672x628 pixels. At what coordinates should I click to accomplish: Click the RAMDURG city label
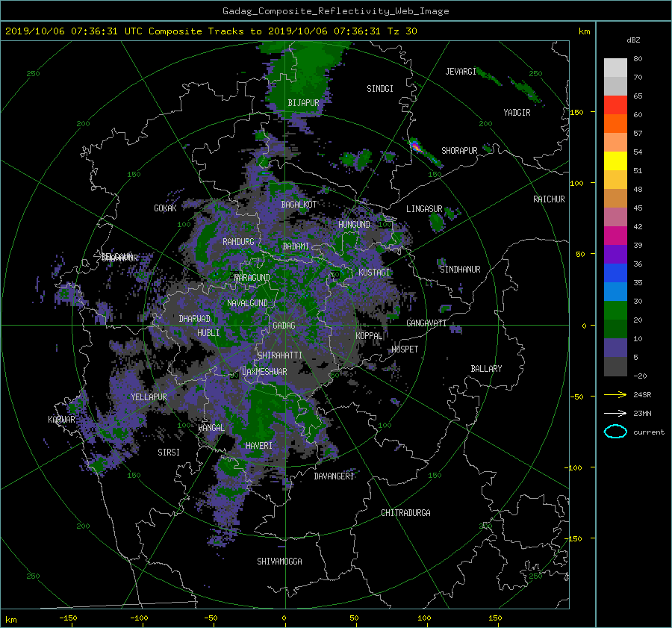pos(238,242)
